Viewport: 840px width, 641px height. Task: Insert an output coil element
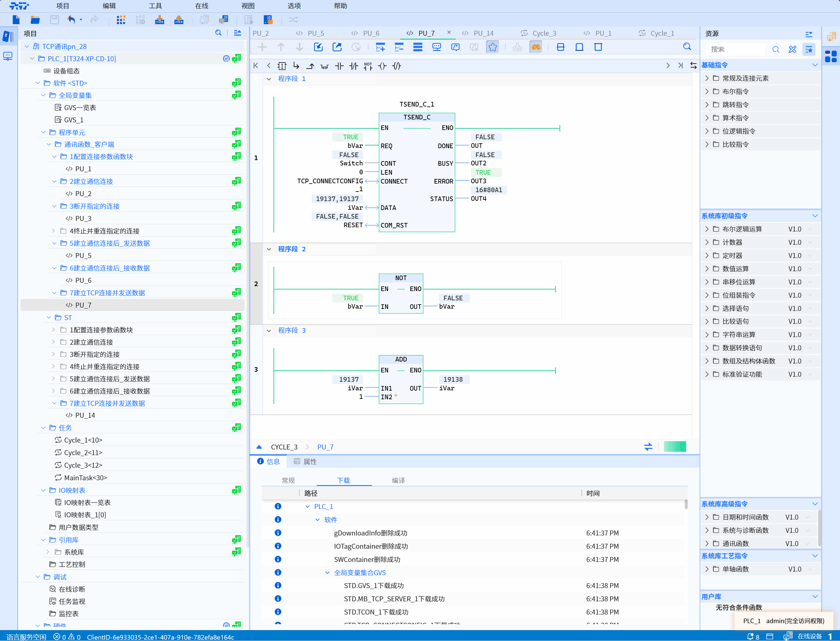pos(382,66)
